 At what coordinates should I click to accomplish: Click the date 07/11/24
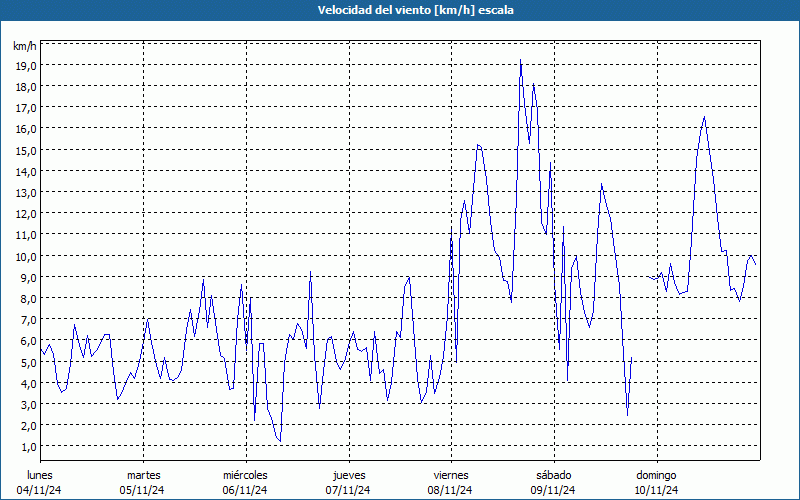coord(348,490)
